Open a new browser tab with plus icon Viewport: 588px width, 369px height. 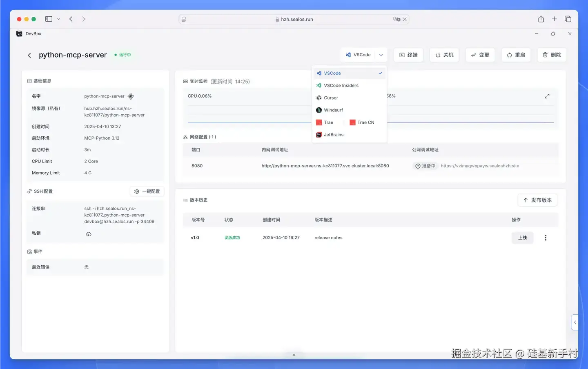[554, 19]
